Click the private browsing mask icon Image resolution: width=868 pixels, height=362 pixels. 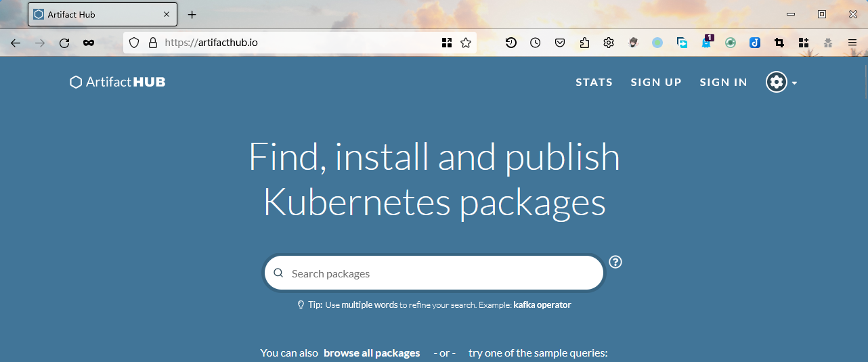pyautogui.click(x=89, y=43)
